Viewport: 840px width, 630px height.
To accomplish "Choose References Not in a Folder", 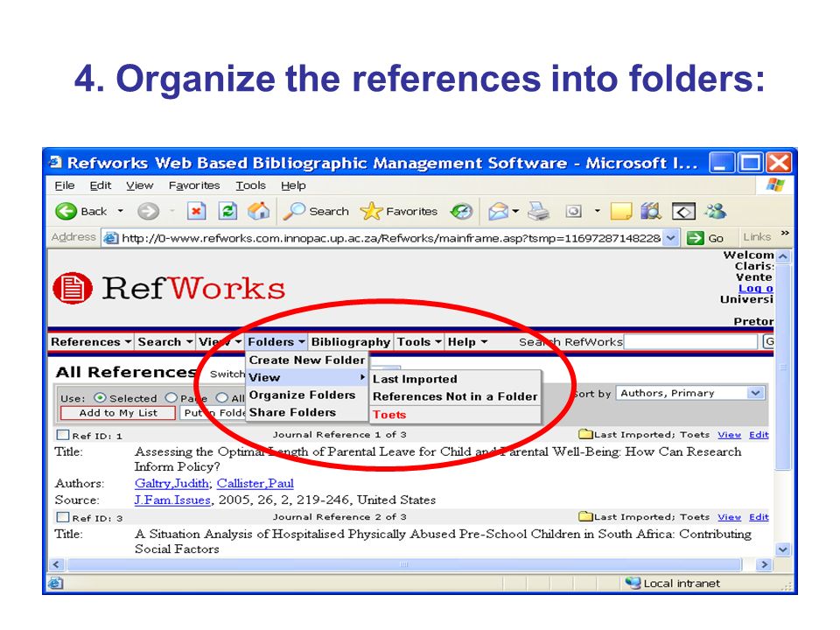I will [x=455, y=396].
